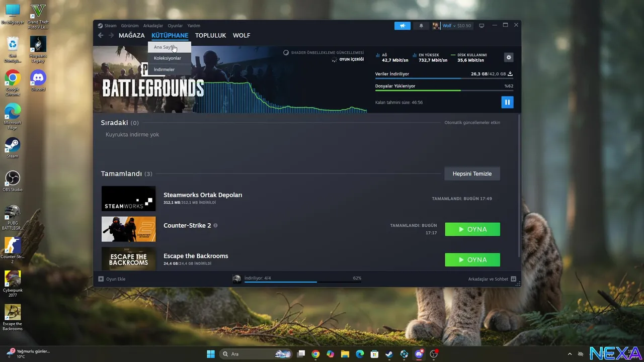Click the Otomatik güncellemeler etkin text

(x=472, y=123)
